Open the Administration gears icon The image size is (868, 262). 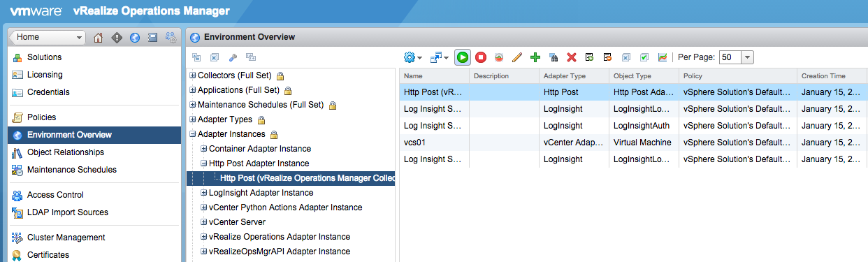[x=171, y=38]
